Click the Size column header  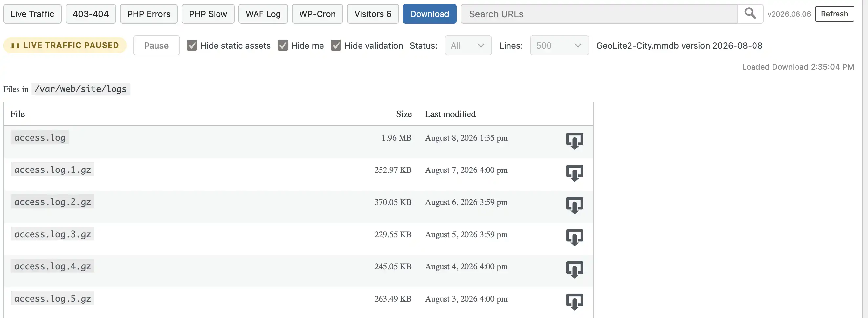tap(404, 114)
